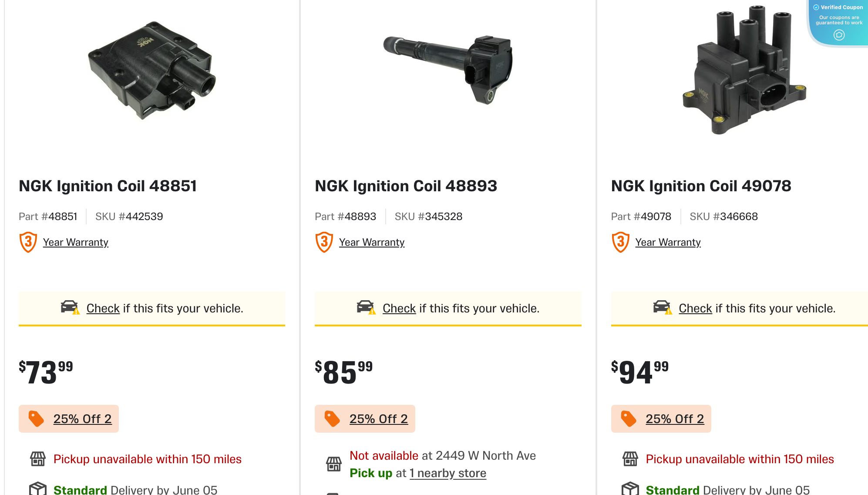The width and height of the screenshot is (868, 495).
Task: Open the NGK Ignition Coil 49078 title link
Action: [701, 186]
